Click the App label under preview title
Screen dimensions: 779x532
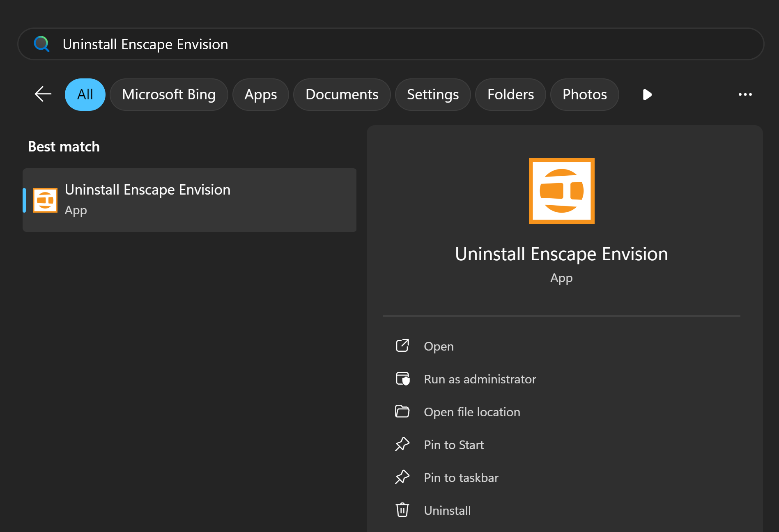(561, 278)
